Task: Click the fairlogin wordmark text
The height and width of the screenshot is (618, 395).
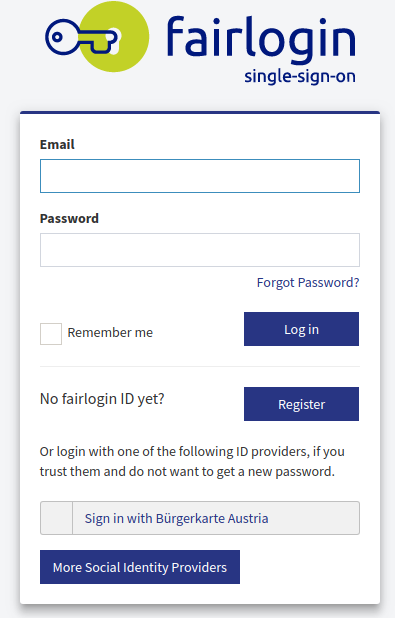Action: [261, 40]
